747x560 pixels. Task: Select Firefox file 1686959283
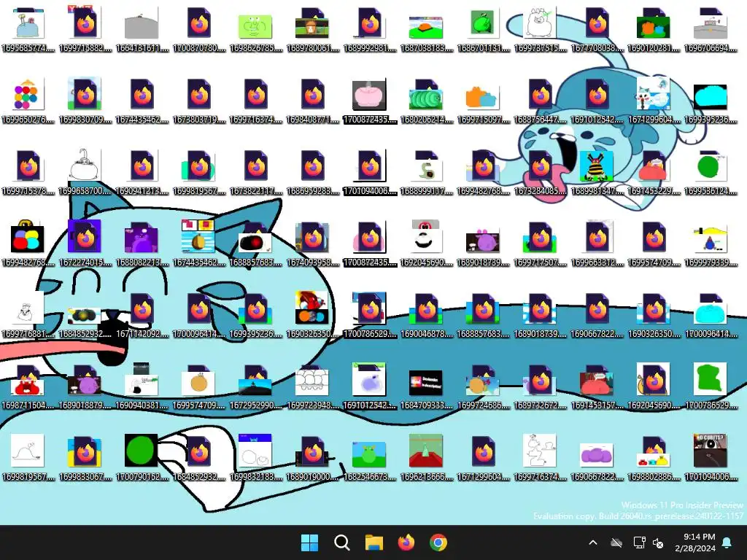point(312,172)
